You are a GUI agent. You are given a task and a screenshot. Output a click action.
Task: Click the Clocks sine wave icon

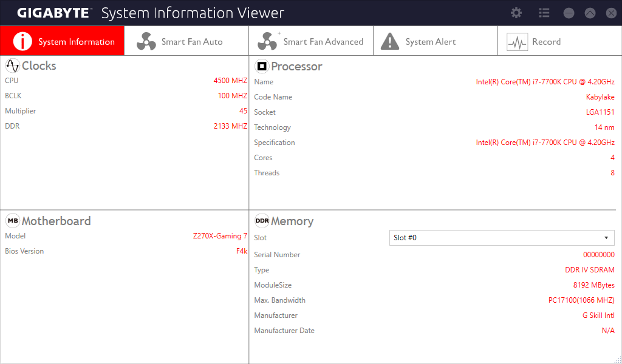(13, 66)
